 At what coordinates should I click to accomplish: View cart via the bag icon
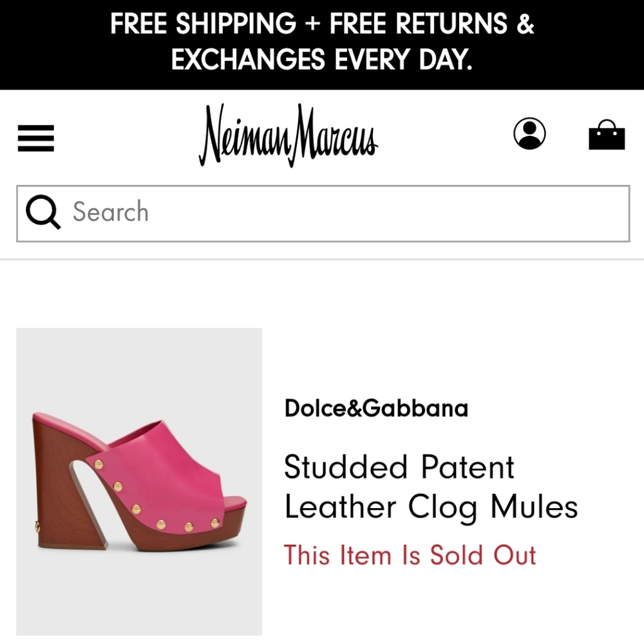point(607,136)
